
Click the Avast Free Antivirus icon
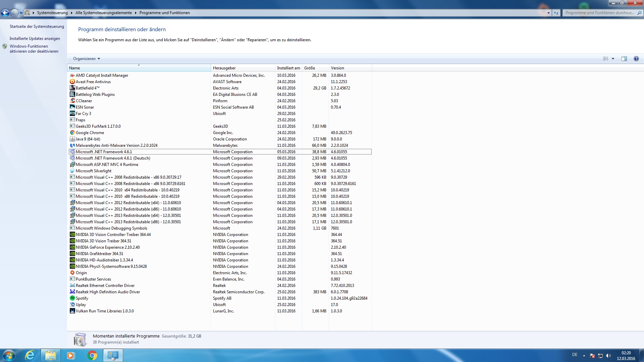[72, 82]
